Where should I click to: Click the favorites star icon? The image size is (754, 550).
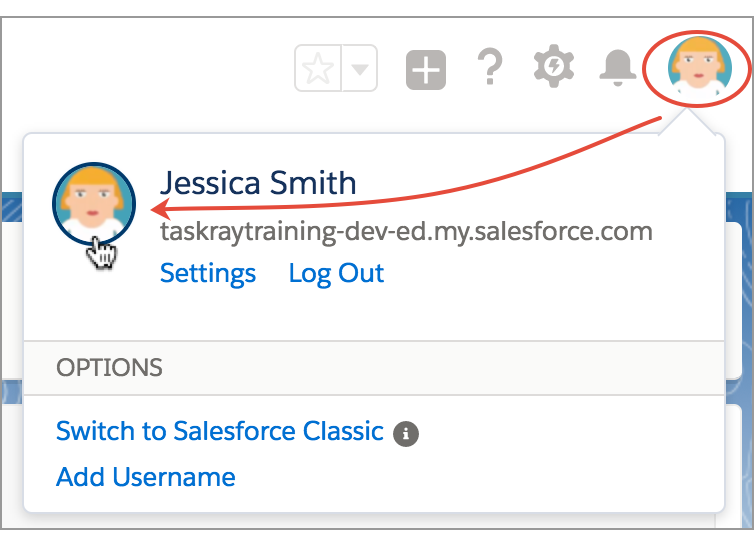point(318,68)
